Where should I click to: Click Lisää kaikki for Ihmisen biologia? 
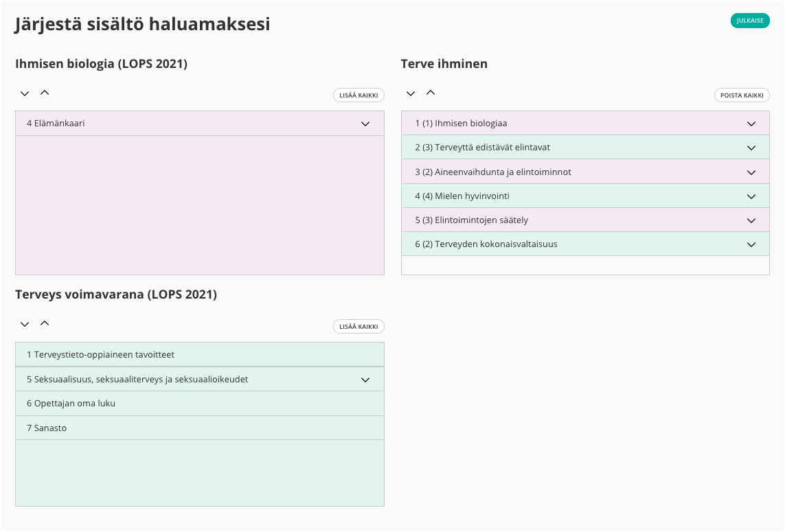[359, 95]
